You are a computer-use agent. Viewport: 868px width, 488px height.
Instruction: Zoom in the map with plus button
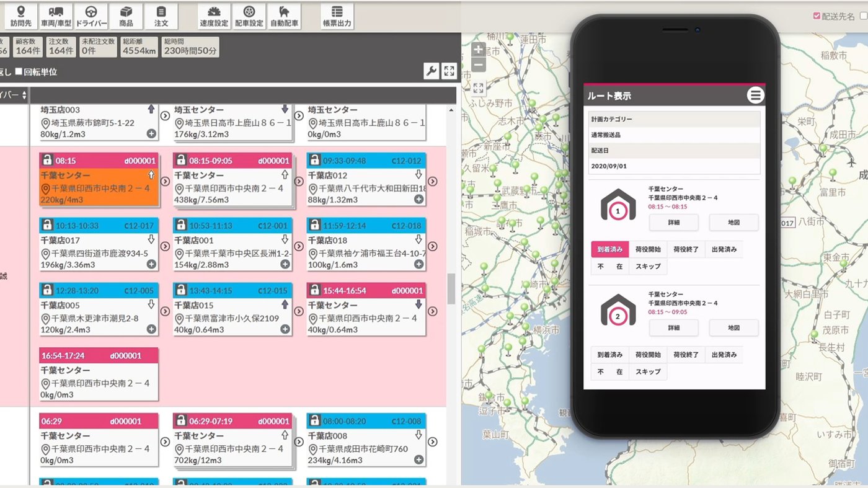(x=478, y=50)
